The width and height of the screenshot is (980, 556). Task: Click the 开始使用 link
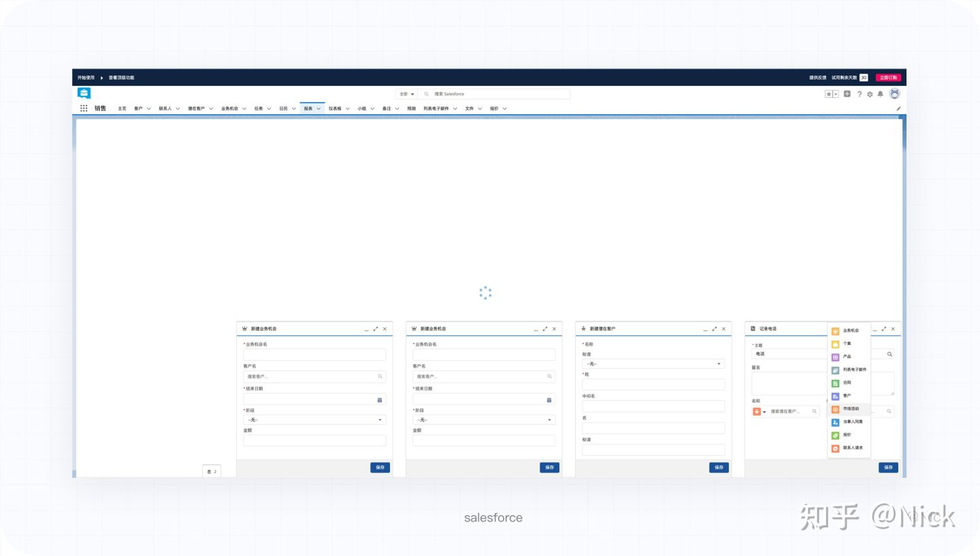tap(86, 78)
